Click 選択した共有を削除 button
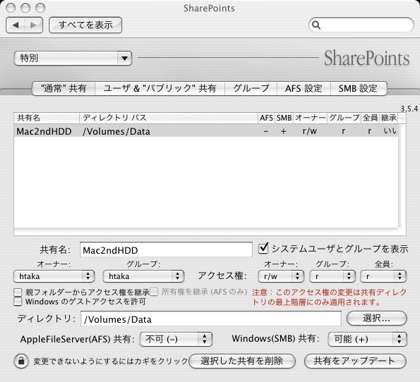This screenshot has width=420, height=382. pyautogui.click(x=242, y=361)
